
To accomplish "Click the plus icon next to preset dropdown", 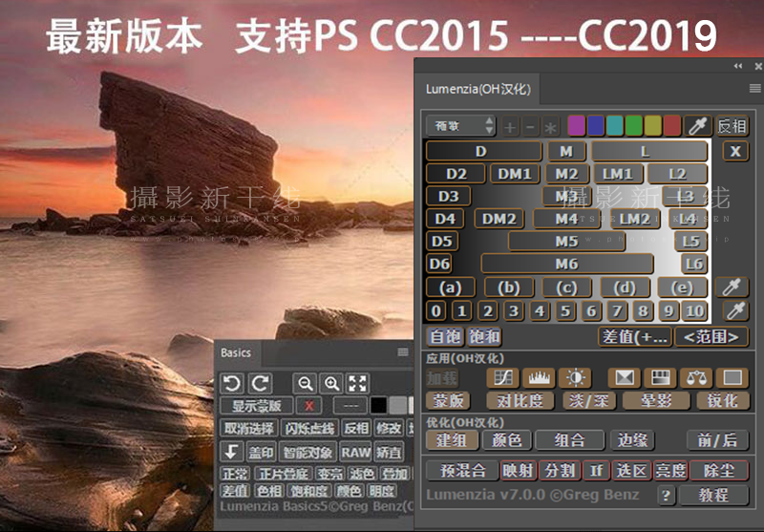I will (510, 127).
